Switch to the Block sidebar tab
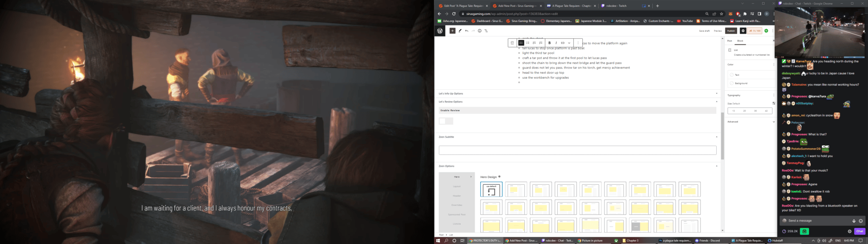This screenshot has height=244, width=868. pyautogui.click(x=740, y=41)
